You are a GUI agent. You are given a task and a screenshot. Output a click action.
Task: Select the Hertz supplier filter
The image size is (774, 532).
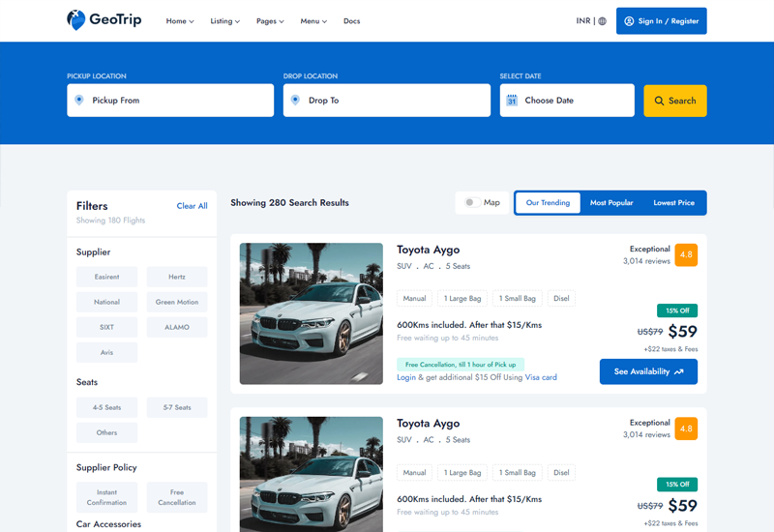(177, 277)
